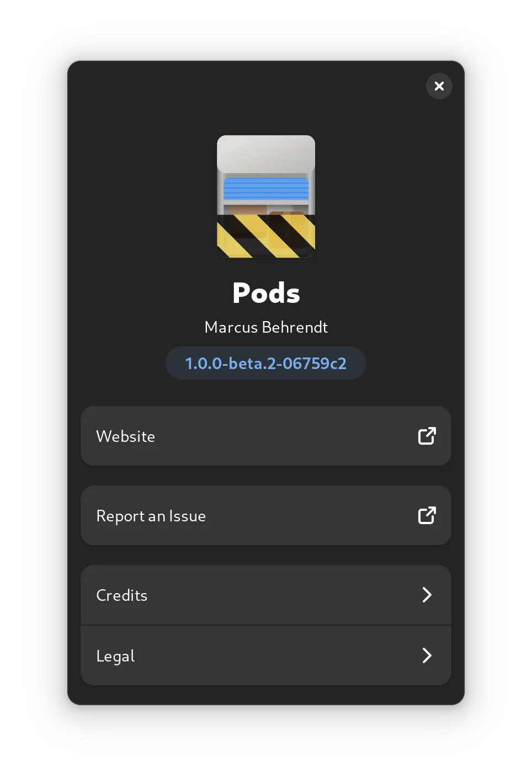Open the Credits page
Screen dimensions: 532x779
click(x=265, y=595)
